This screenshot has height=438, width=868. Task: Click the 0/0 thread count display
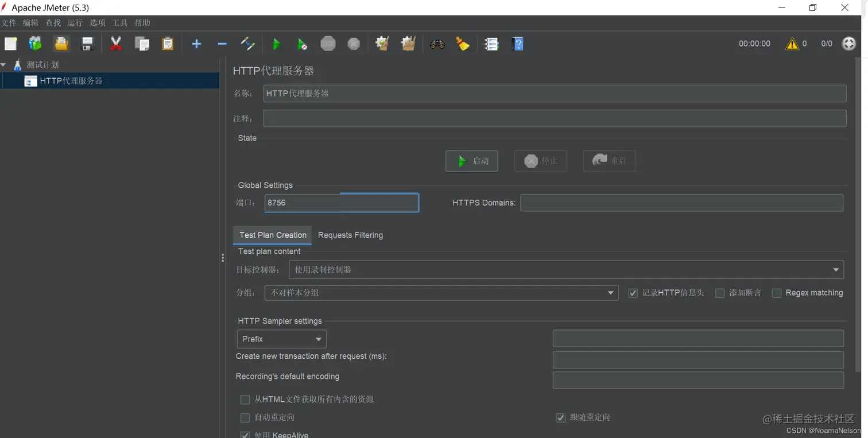(827, 44)
